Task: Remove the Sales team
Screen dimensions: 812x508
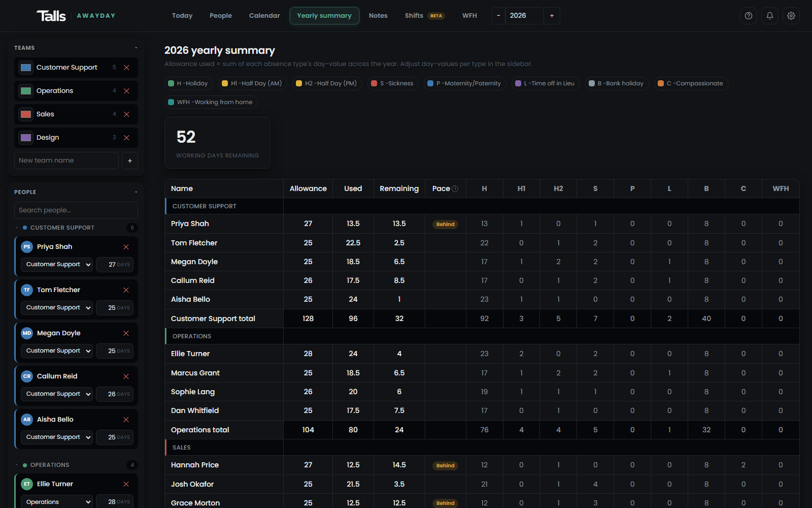Action: click(x=127, y=114)
